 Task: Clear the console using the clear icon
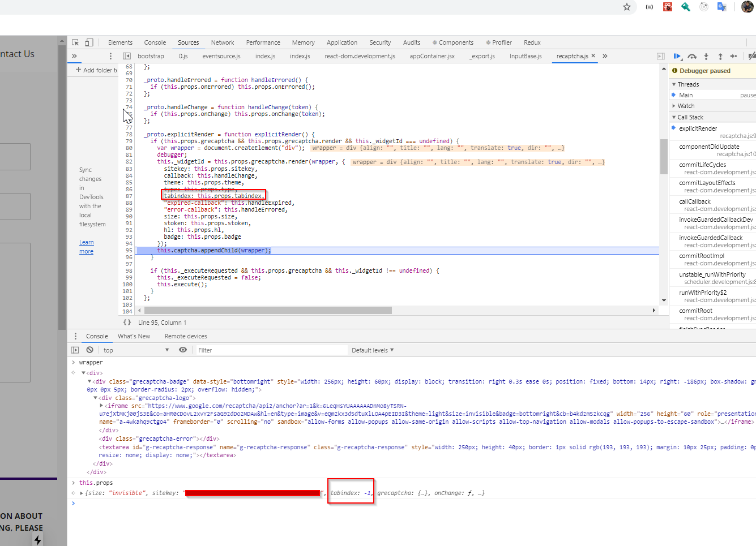coord(89,350)
